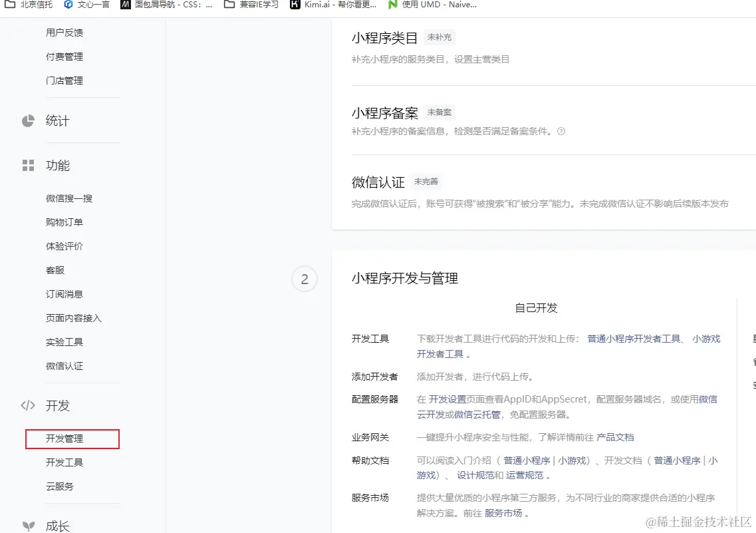Select 成长 section label in sidebar
This screenshot has width=756, height=533.
tap(57, 526)
